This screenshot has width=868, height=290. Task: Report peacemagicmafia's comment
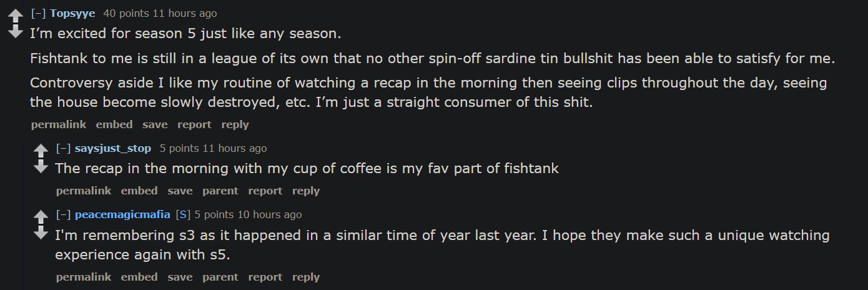265,277
